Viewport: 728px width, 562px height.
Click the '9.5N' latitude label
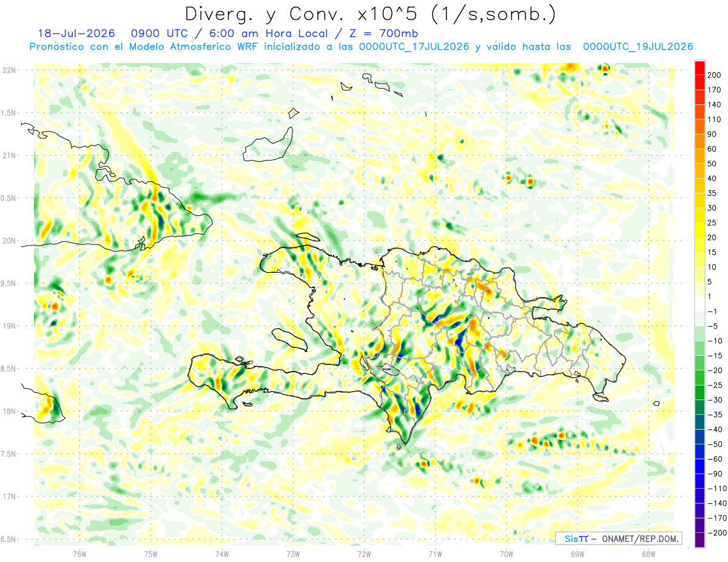click(x=9, y=283)
